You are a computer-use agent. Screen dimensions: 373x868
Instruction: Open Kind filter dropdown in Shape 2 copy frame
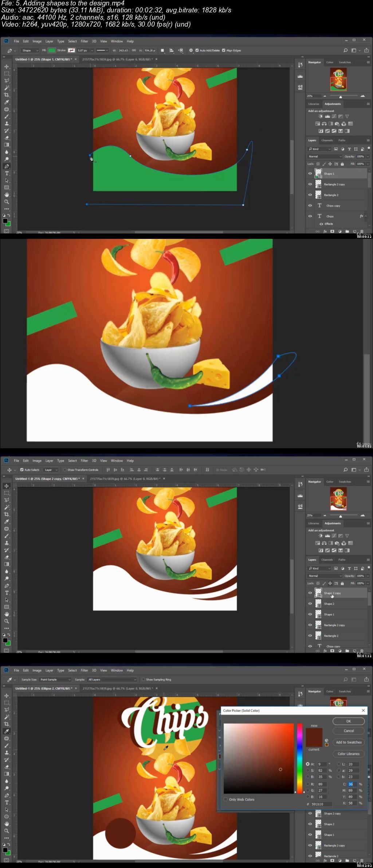(319, 568)
